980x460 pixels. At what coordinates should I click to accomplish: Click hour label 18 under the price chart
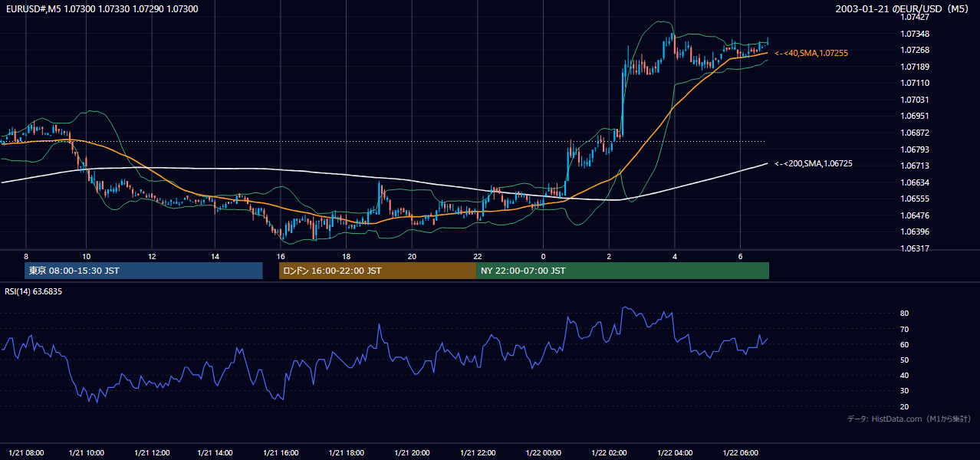346,256
